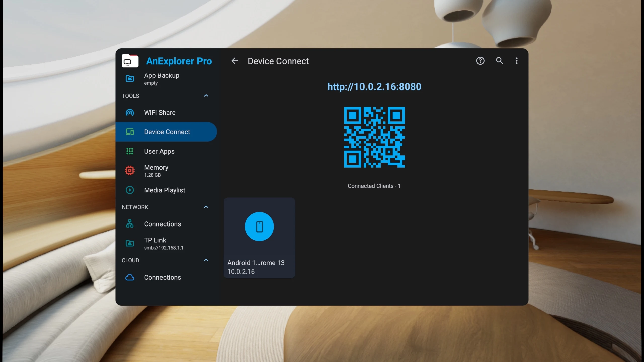Click the Network Connections hierarchy icon
Image resolution: width=644 pixels, height=362 pixels.
pos(130,224)
